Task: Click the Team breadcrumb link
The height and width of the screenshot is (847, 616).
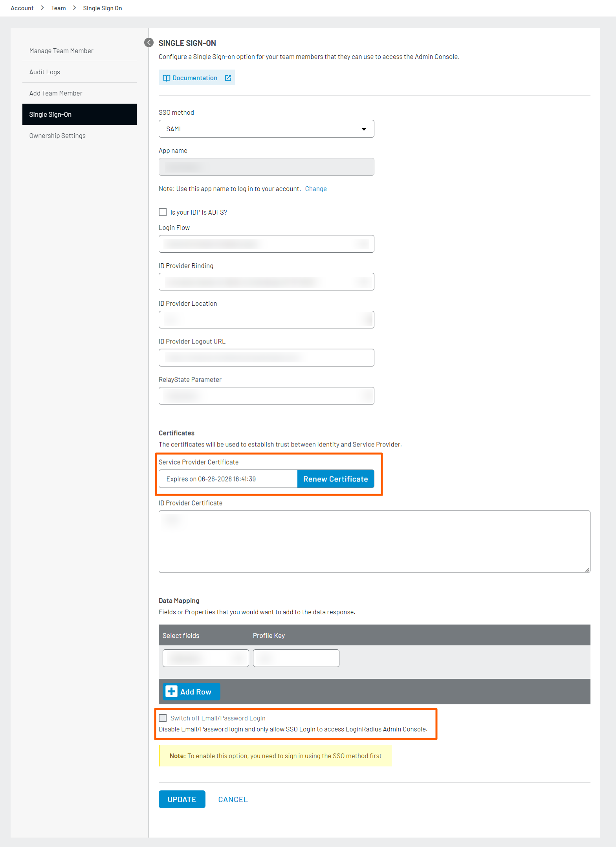Action: pos(58,8)
